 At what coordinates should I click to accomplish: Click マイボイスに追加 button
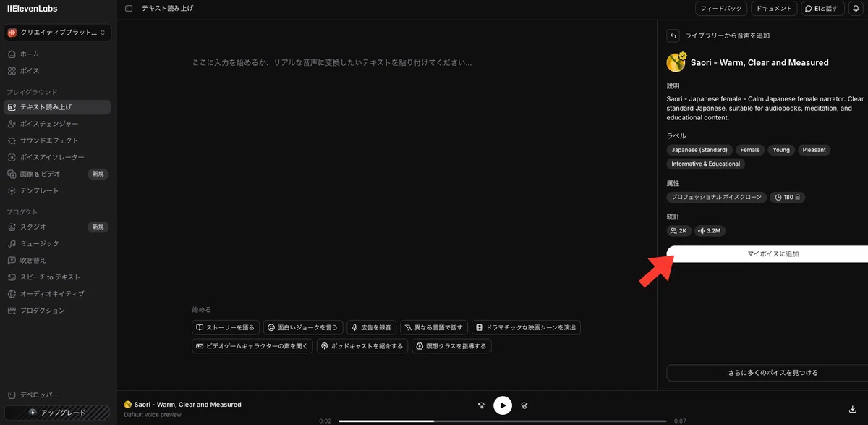point(767,254)
